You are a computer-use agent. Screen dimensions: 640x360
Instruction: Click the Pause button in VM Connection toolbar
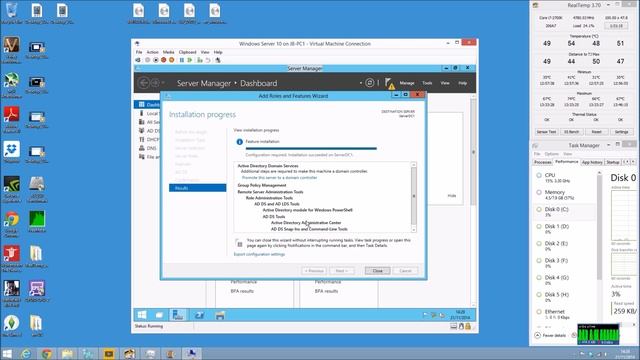[182, 60]
